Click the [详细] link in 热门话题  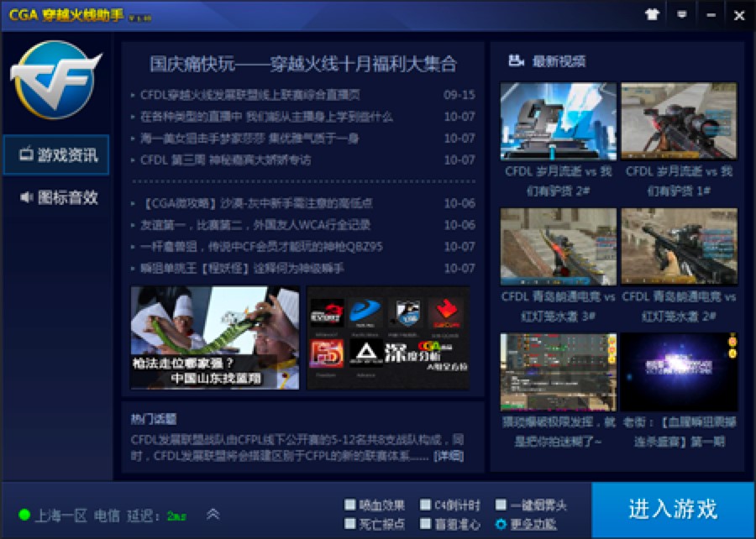pyautogui.click(x=449, y=456)
